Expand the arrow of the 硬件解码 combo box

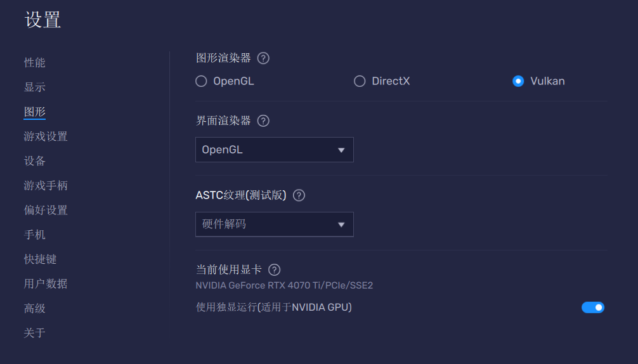(341, 224)
